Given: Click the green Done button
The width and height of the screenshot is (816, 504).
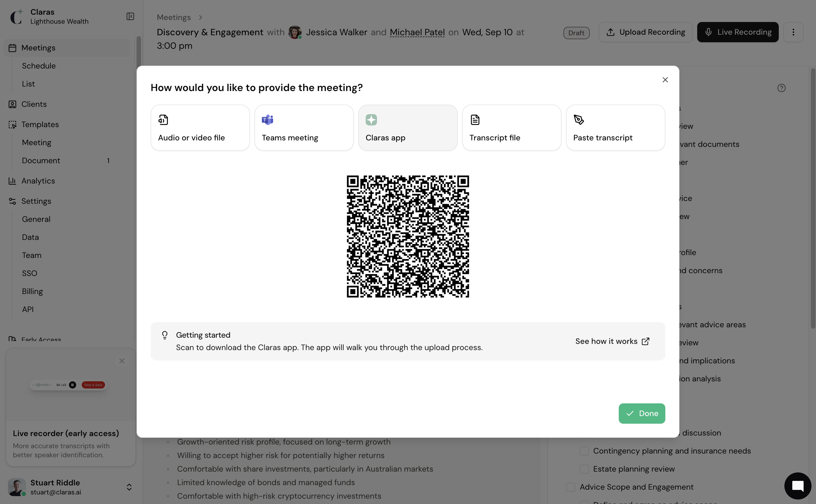Looking at the screenshot, I should click(x=642, y=413).
